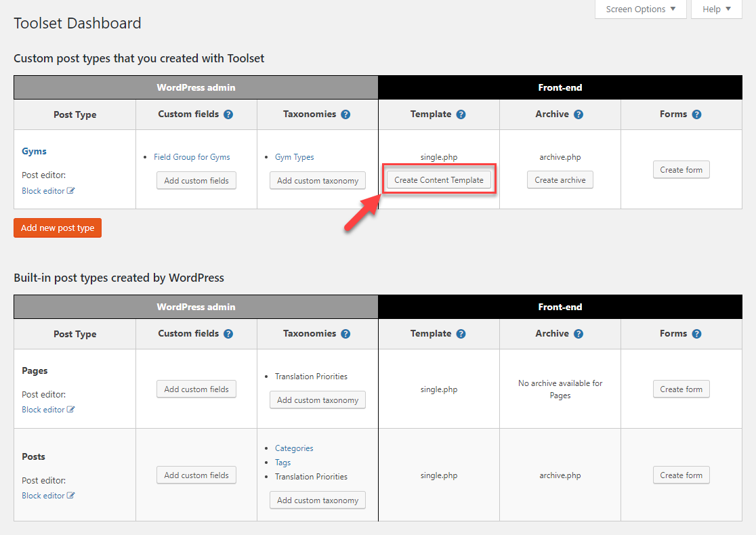Click Create Content Template button
The height and width of the screenshot is (535, 756).
pyautogui.click(x=439, y=179)
